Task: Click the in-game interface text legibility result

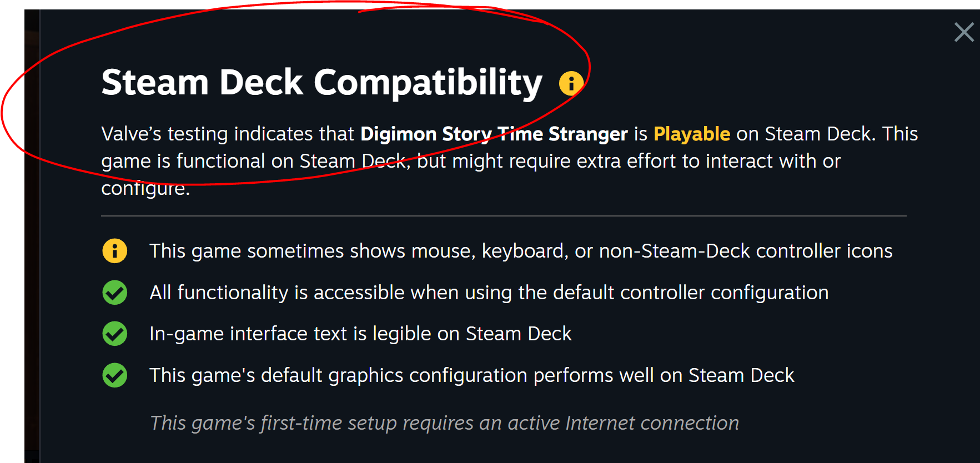Action: pyautogui.click(x=360, y=334)
